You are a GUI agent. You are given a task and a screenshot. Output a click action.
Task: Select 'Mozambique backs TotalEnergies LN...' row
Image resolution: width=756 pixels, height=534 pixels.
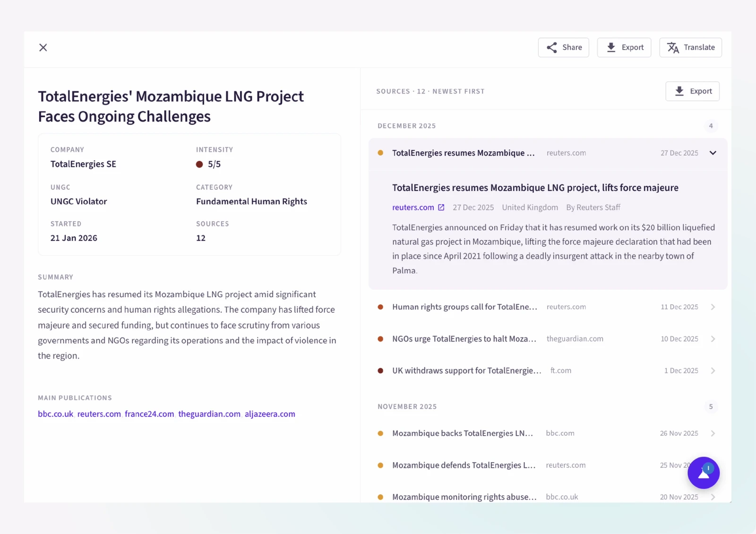[x=548, y=433]
